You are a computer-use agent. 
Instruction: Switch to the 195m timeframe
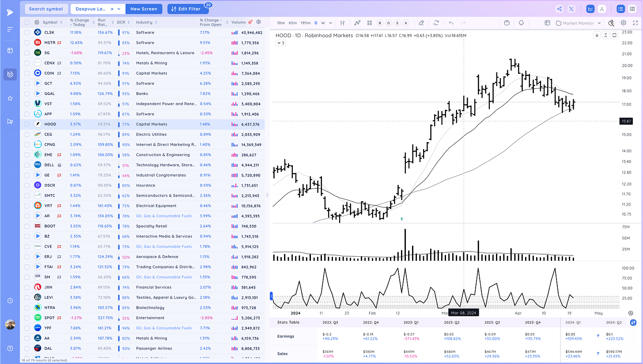coord(306,23)
